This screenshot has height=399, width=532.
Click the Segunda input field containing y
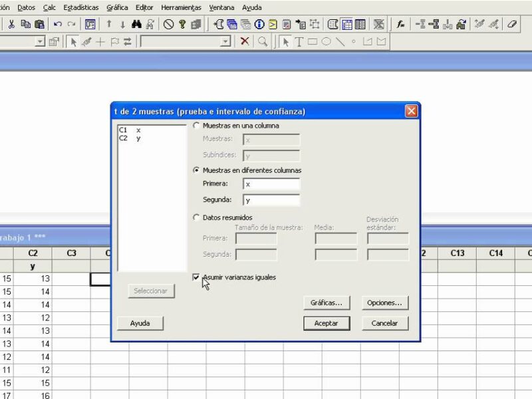271,199
